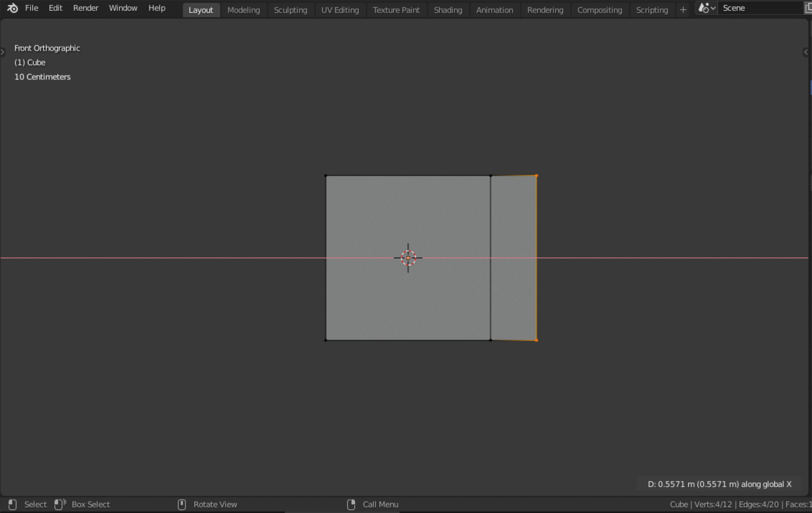812x513 pixels.
Task: Click the 3D cursor at cube center
Action: coord(408,258)
